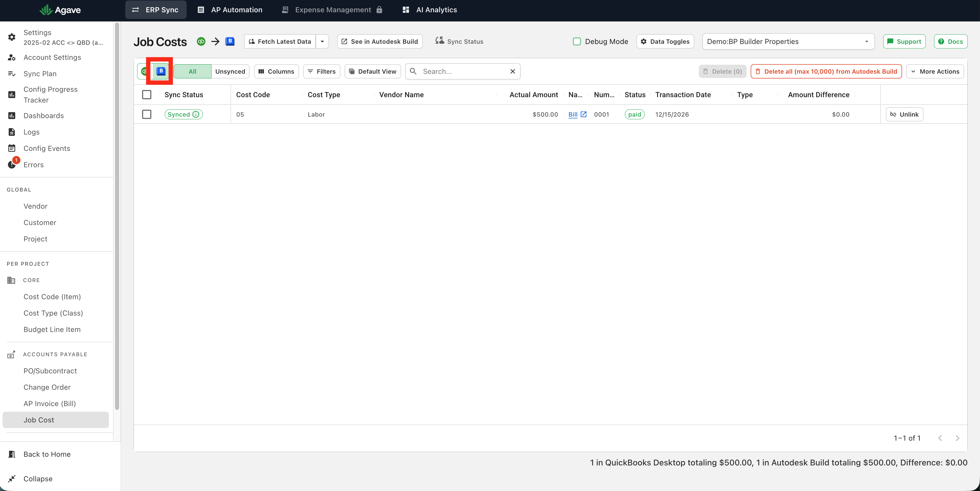Go to next page arrow
The height and width of the screenshot is (491, 980).
957,438
